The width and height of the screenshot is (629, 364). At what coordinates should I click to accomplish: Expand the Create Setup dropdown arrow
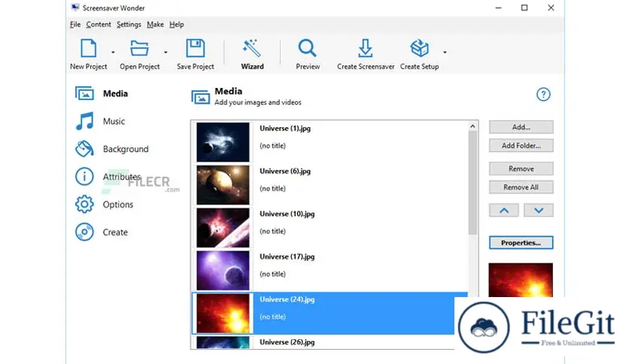pos(445,53)
